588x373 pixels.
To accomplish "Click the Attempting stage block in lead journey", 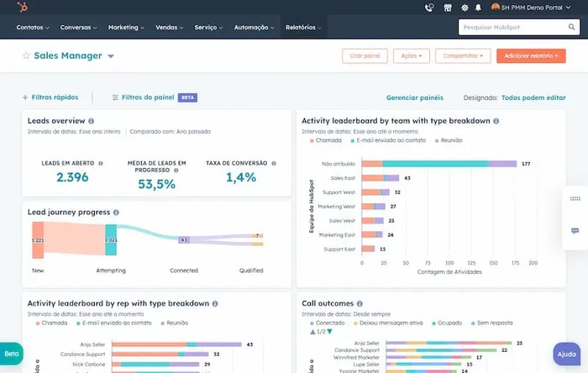I will pyautogui.click(x=111, y=240).
